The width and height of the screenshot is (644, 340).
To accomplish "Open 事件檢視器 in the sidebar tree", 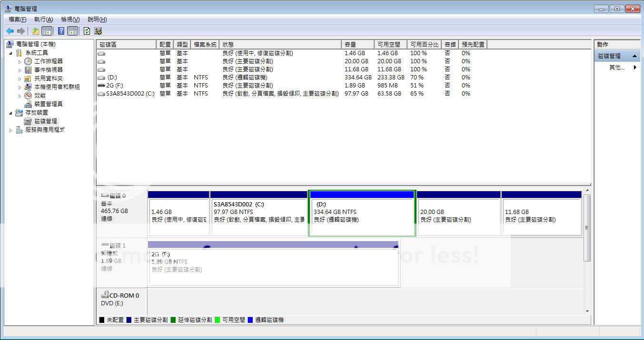I will pyautogui.click(x=48, y=70).
